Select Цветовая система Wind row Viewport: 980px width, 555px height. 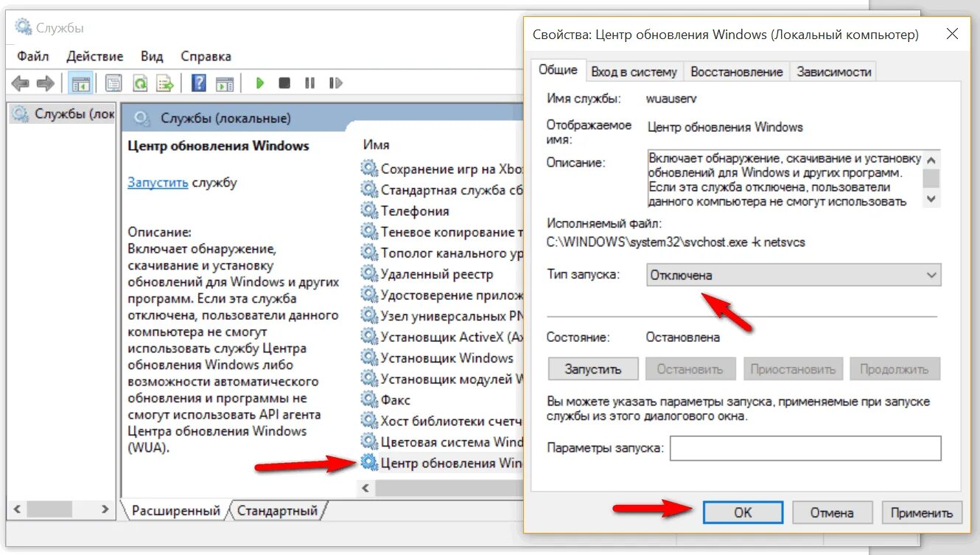tap(442, 442)
